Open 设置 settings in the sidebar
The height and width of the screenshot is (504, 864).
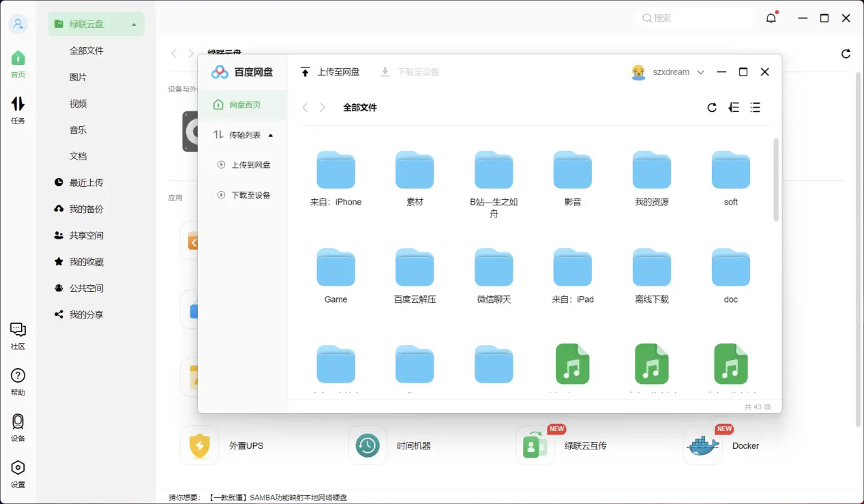18,471
